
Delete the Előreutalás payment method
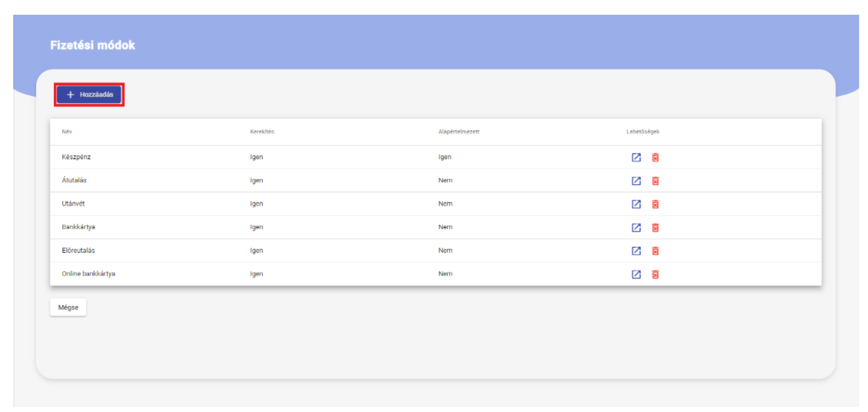pos(655,251)
